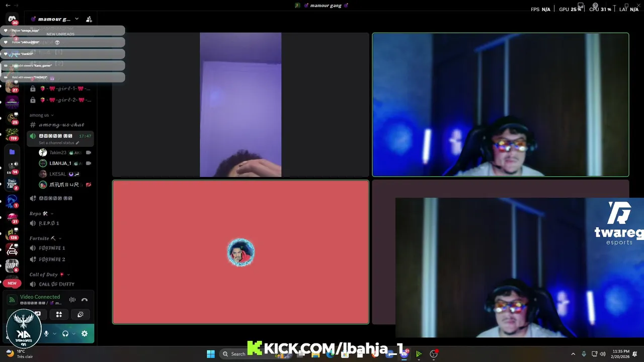Viewport: 644px width, 362px height.
Task: Open notification bell in system tray
Action: click(635, 354)
